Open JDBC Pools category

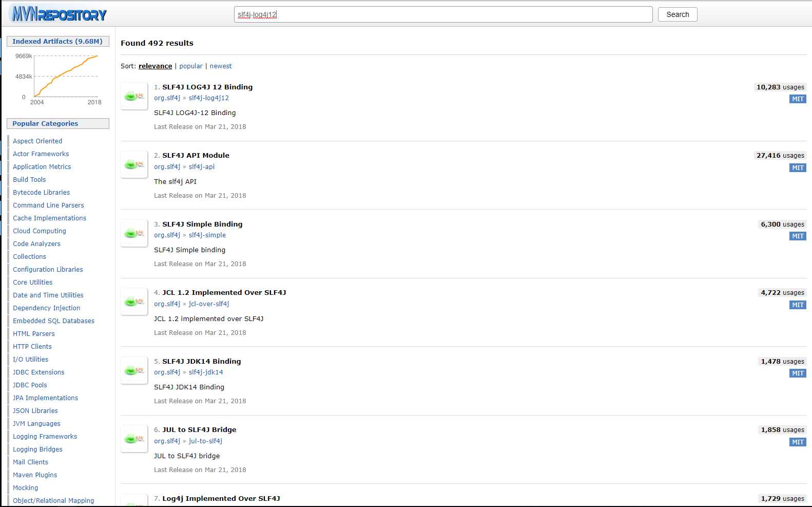pos(30,385)
